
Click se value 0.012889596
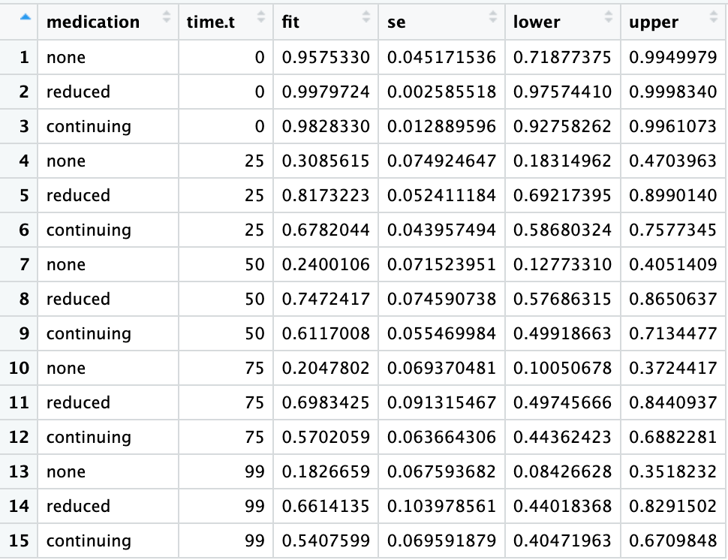pos(441,126)
